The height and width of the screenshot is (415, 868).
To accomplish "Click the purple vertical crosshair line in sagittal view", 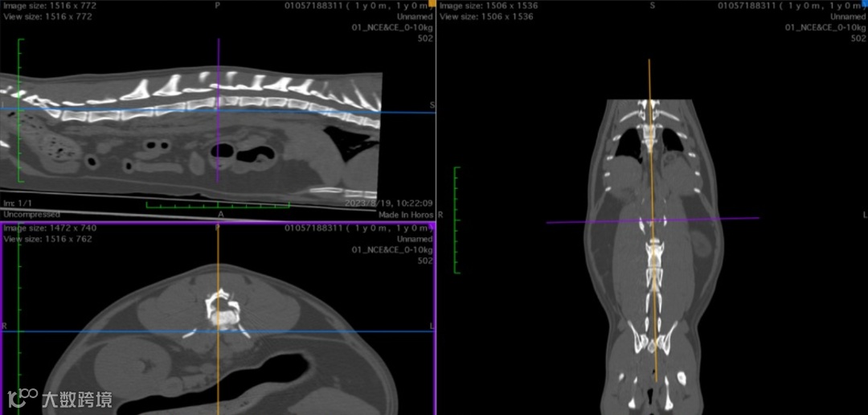I will tap(218, 111).
